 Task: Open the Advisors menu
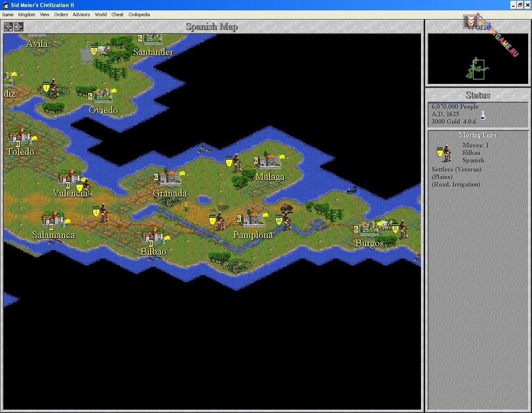[x=81, y=15]
